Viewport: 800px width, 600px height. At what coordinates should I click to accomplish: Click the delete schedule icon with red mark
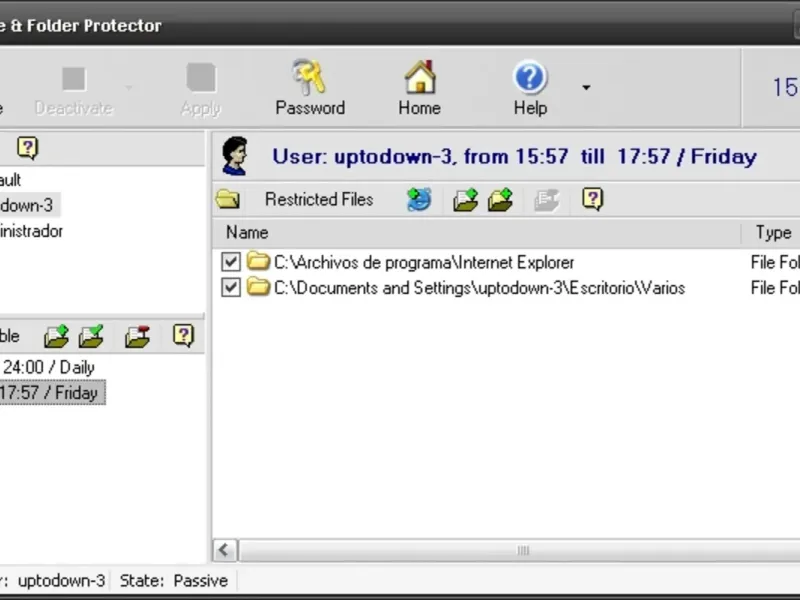[138, 336]
